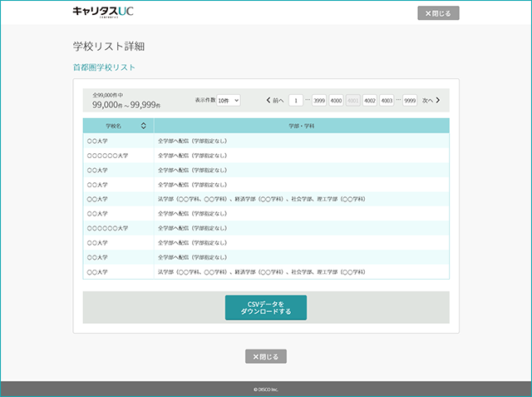Viewport: 532px width, 397px height.
Task: Jump to last page 9999
Action: coord(410,100)
